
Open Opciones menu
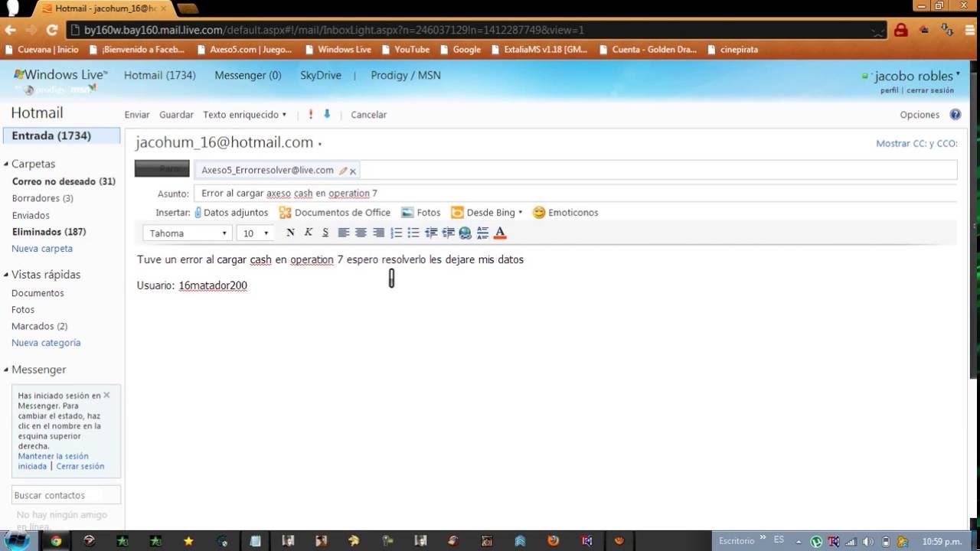[920, 115]
